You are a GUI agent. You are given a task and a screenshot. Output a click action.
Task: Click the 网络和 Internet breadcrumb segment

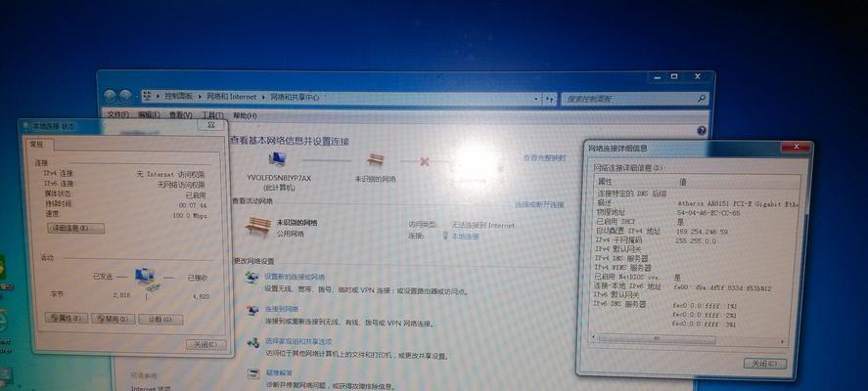coord(231,97)
